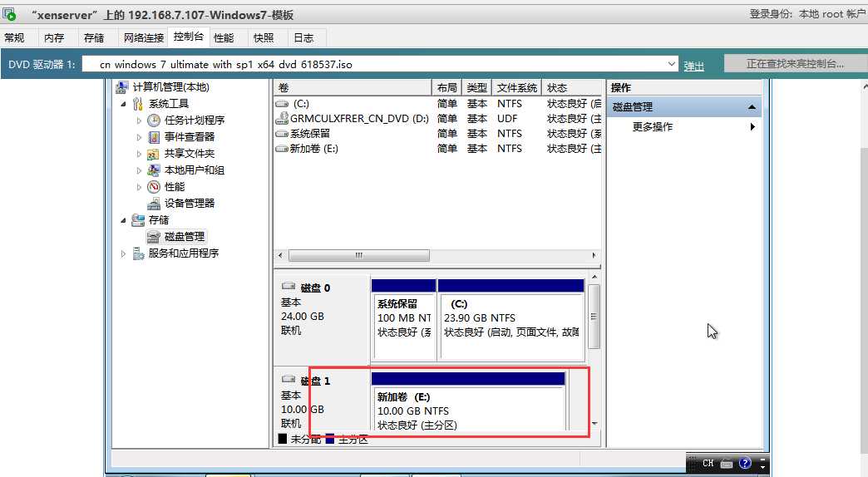Click the Disk Management tree icon
868x477 pixels.
tap(154, 237)
